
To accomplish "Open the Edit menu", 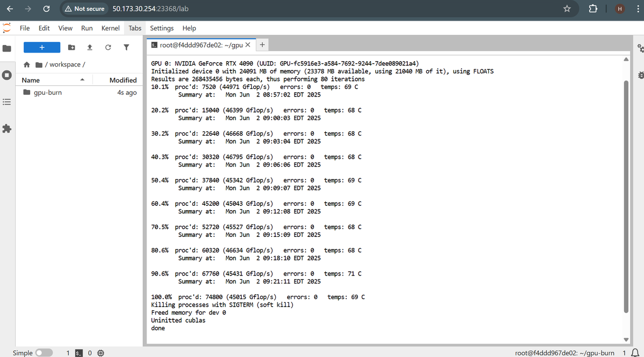I will 44,28.
